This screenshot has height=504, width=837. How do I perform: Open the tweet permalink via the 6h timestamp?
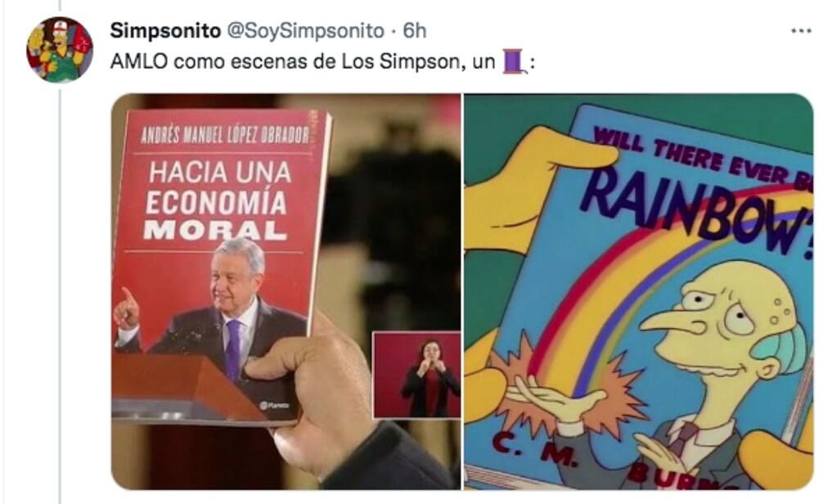(414, 31)
